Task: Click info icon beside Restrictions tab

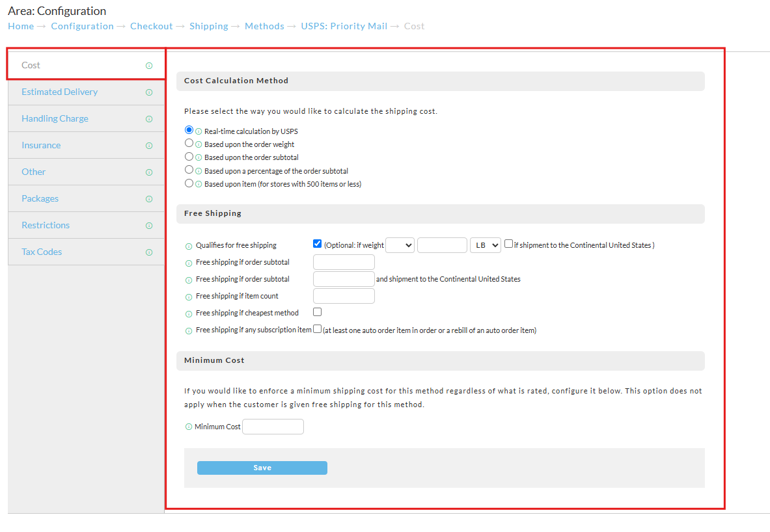Action: 149,226
